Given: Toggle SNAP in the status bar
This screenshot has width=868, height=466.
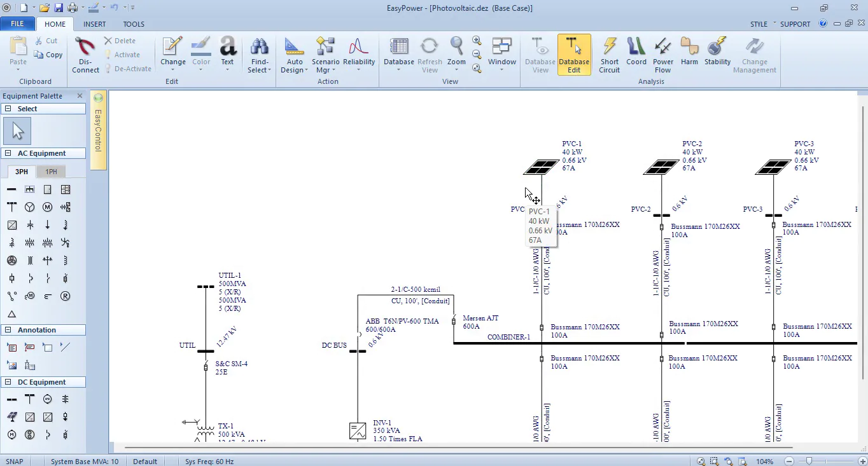Looking at the screenshot, I should (x=15, y=462).
